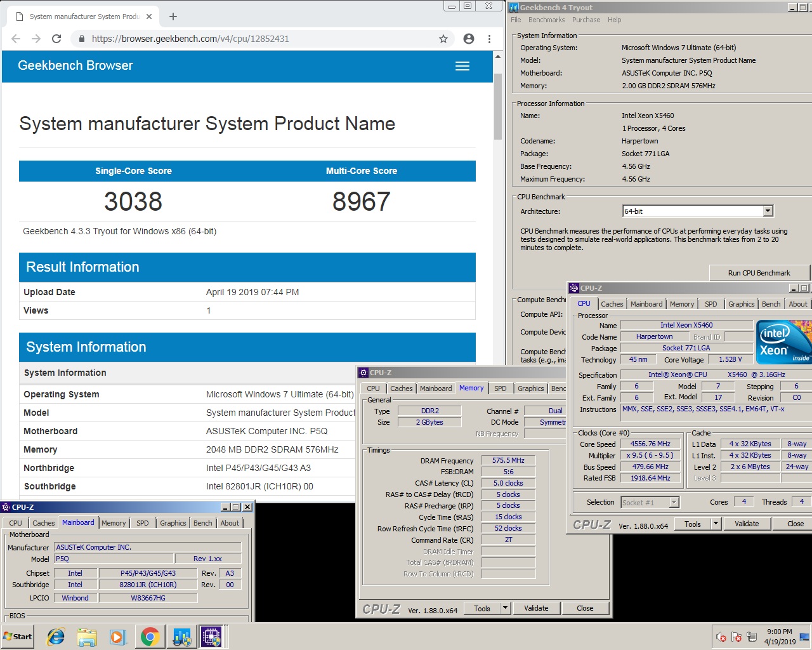
Task: Click the Bus Speed value 479.66 MHz
Action: tap(650, 467)
